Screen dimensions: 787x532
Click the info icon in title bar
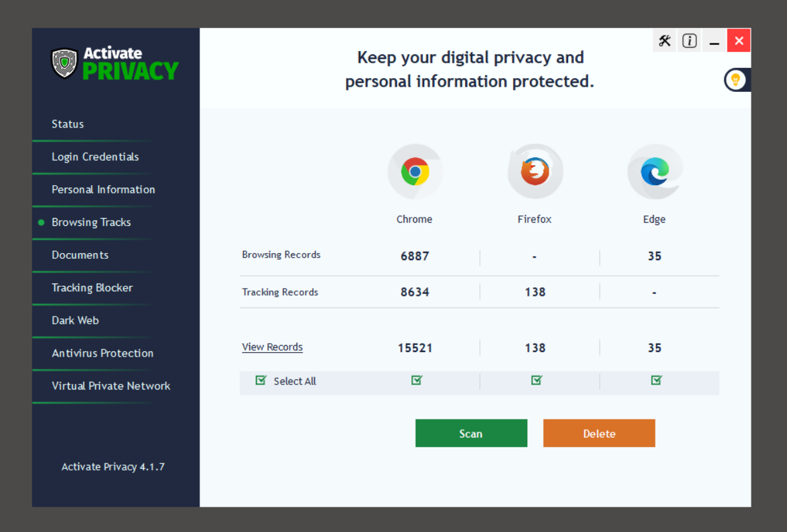point(690,41)
